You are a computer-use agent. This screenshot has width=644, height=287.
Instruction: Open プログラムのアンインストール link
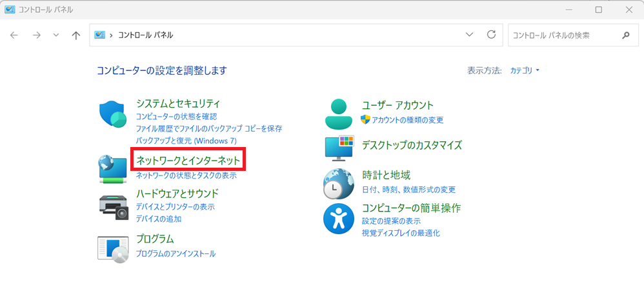tap(176, 253)
